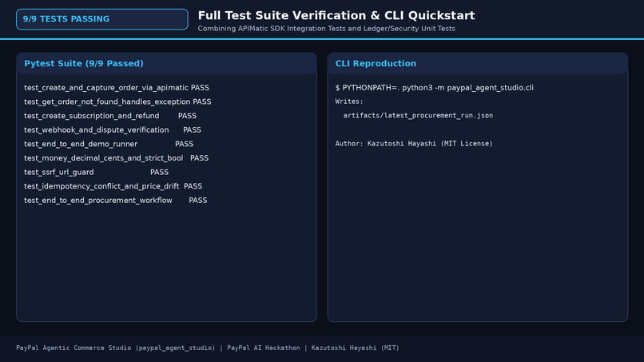Click the Author: Kazutoshi Hayashi line
The image size is (644, 362).
414,143
